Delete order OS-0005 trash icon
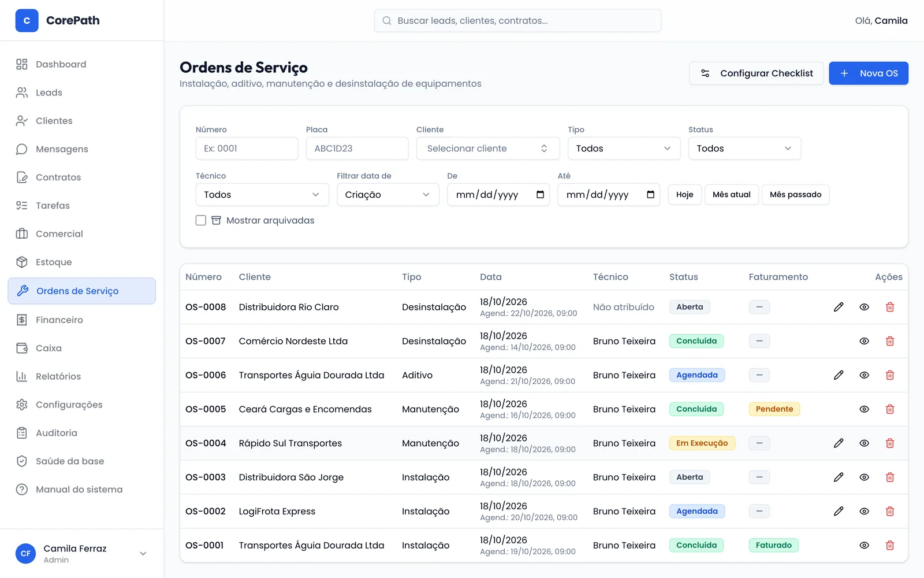 coord(890,409)
